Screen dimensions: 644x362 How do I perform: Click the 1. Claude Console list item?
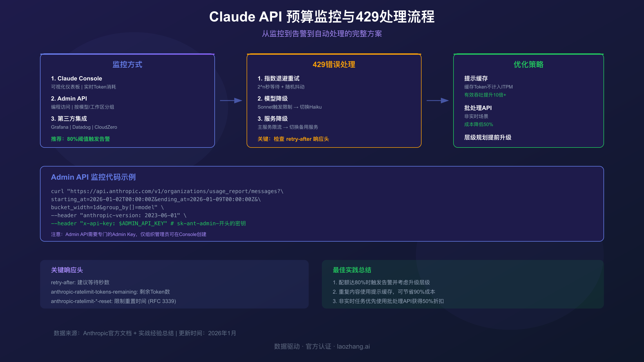click(x=76, y=78)
